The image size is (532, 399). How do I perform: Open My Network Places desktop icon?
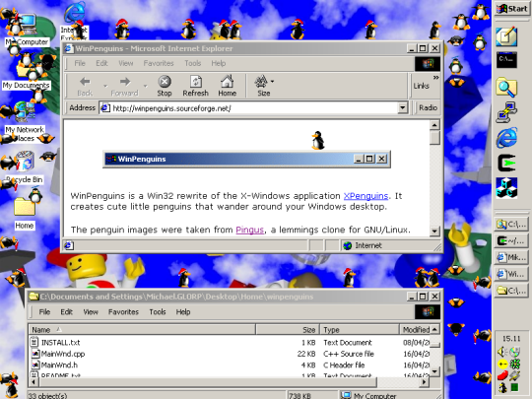[x=24, y=122]
